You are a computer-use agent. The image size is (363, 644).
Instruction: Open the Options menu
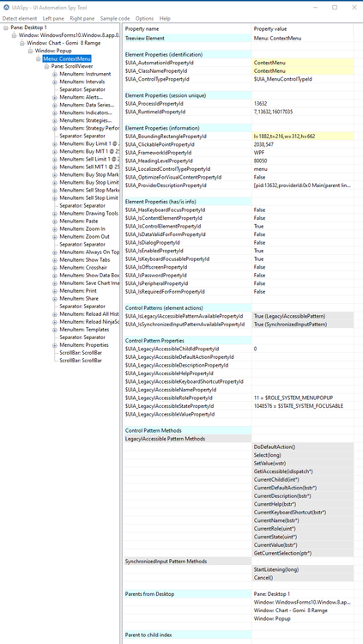tap(144, 19)
